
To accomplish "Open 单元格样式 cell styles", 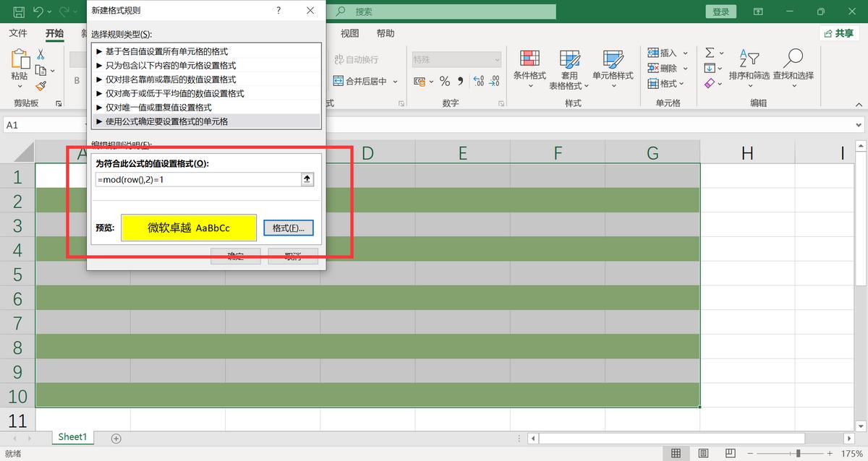I will tap(613, 70).
